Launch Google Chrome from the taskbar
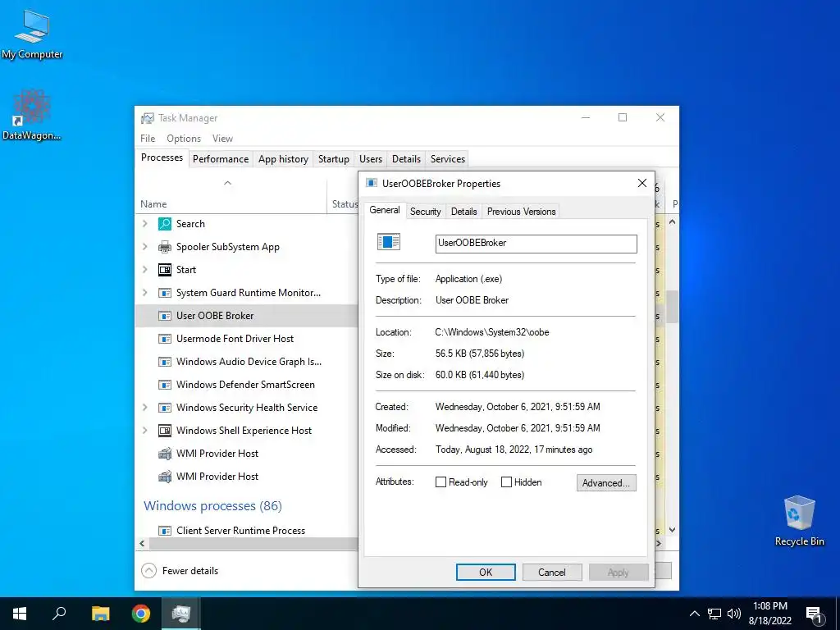 pos(141,614)
